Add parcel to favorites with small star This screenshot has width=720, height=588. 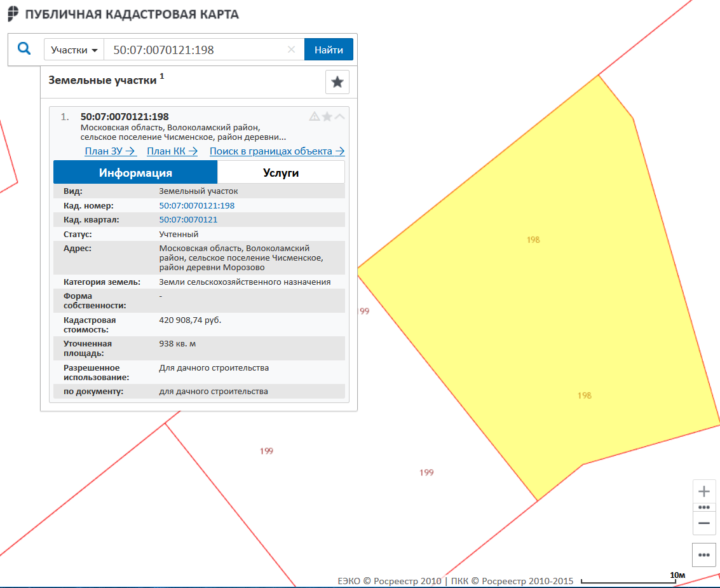coord(327,116)
